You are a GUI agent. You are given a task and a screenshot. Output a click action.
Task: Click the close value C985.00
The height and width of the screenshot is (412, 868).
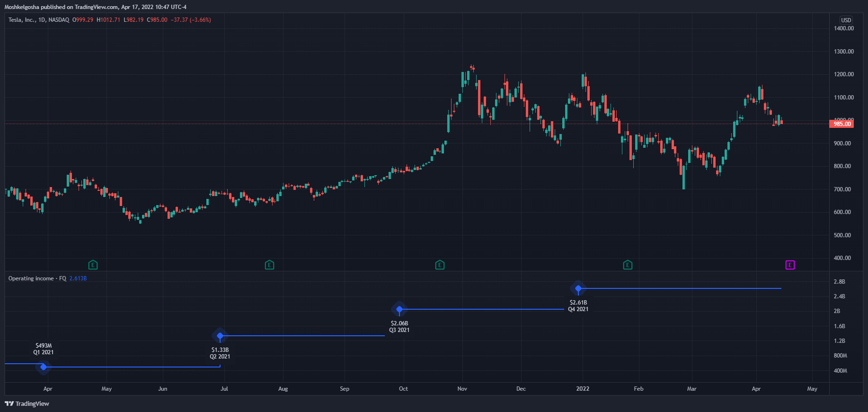click(x=157, y=20)
